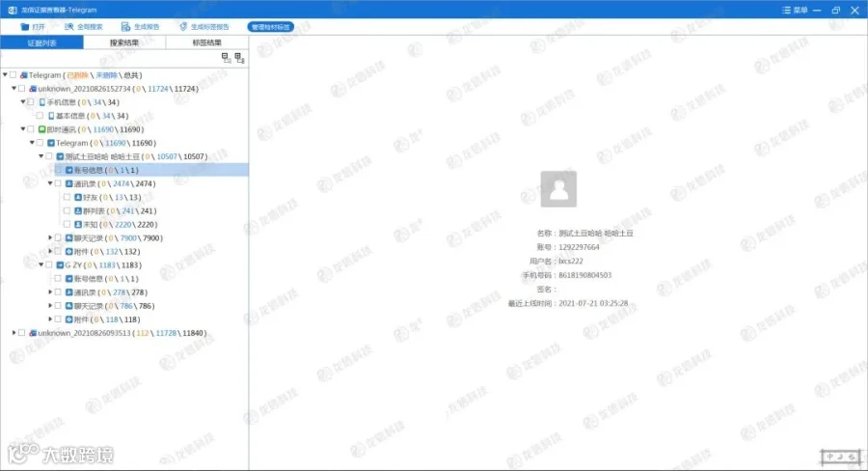Image resolution: width=868 pixels, height=471 pixels.
Task: Click the expand-all tree icon
Action: [x=239, y=58]
